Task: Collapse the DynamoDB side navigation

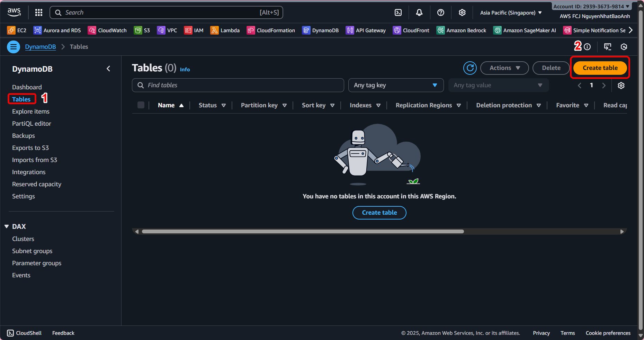Action: (x=108, y=69)
